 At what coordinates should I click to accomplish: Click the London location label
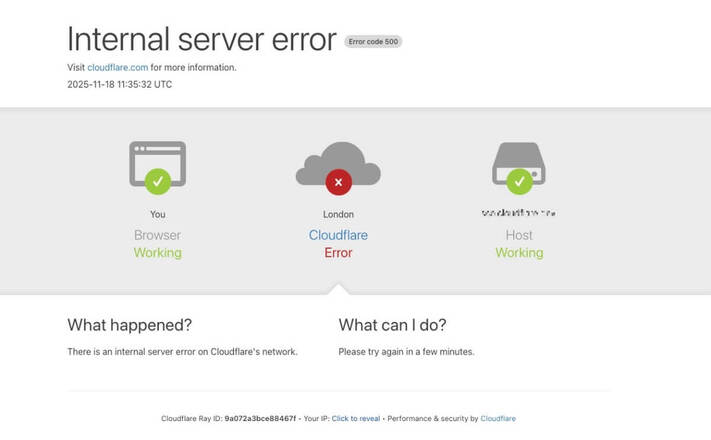(x=338, y=215)
